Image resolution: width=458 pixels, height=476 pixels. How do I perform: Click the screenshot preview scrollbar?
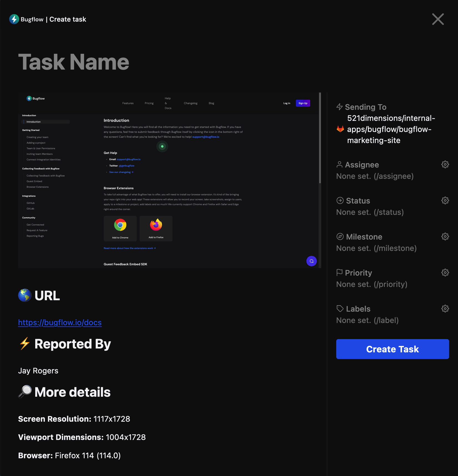(320, 138)
